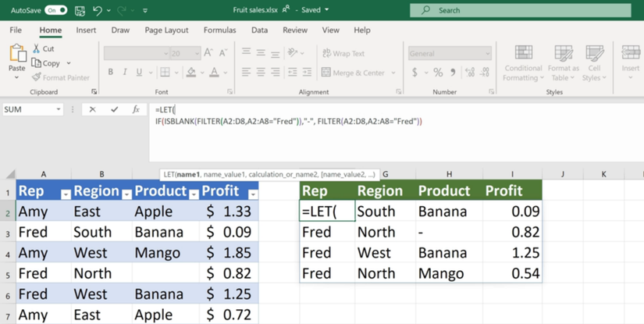The width and height of the screenshot is (644, 324).
Task: Confirm formula with checkmark icon
Action: point(114,109)
